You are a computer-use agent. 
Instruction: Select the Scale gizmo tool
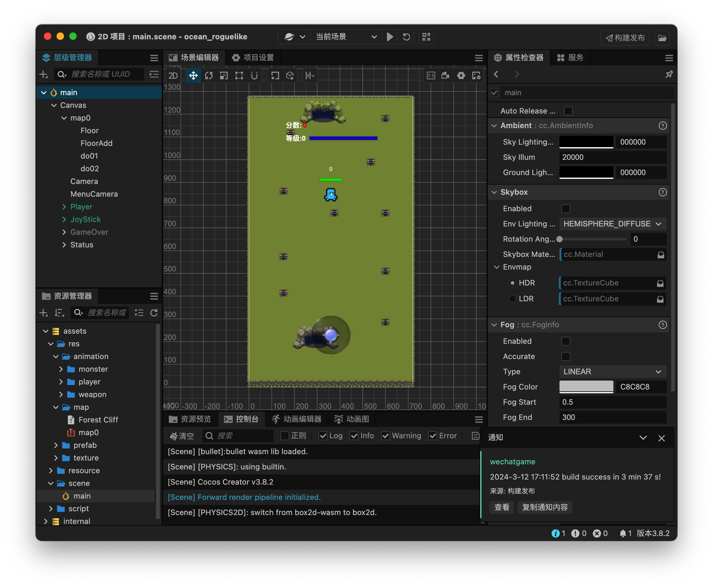[224, 75]
